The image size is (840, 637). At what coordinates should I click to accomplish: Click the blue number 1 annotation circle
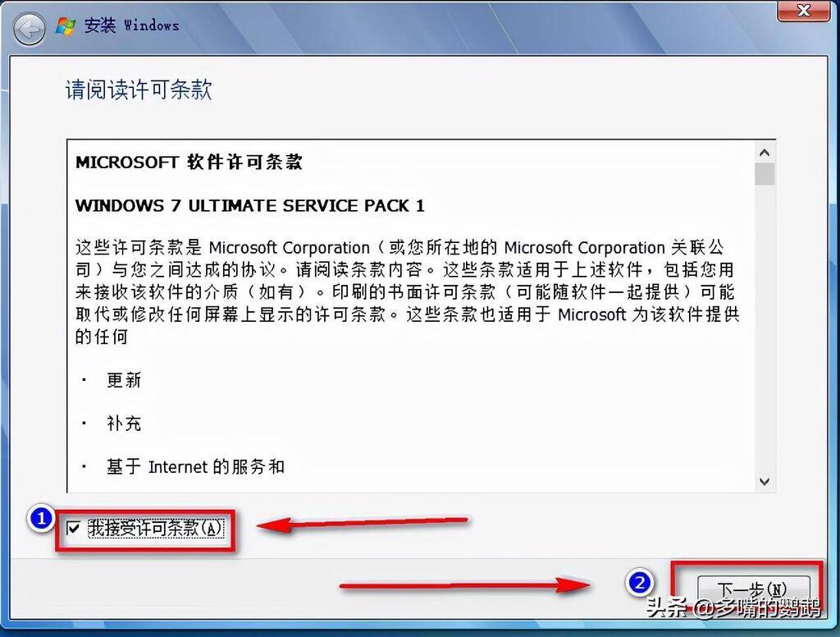click(41, 519)
